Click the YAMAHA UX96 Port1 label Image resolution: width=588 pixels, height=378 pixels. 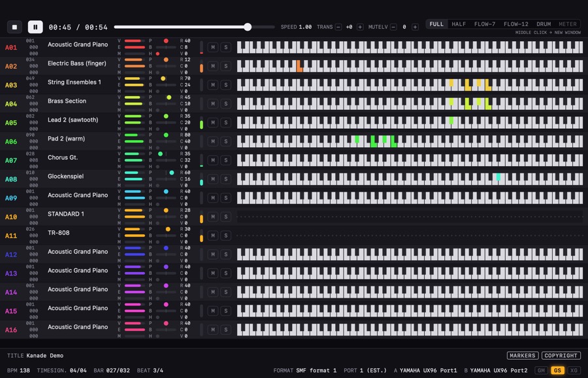click(428, 371)
